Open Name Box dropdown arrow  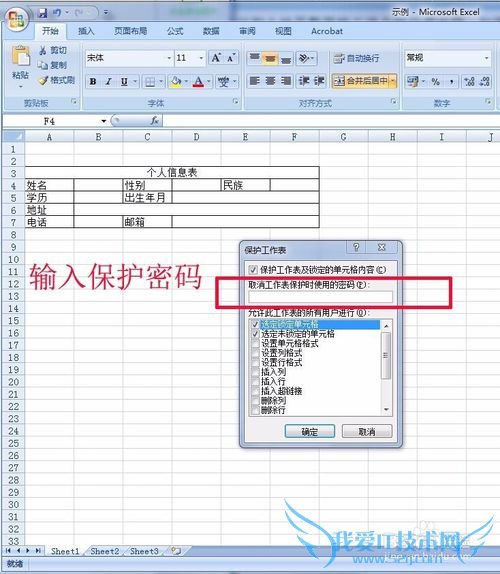[104, 121]
